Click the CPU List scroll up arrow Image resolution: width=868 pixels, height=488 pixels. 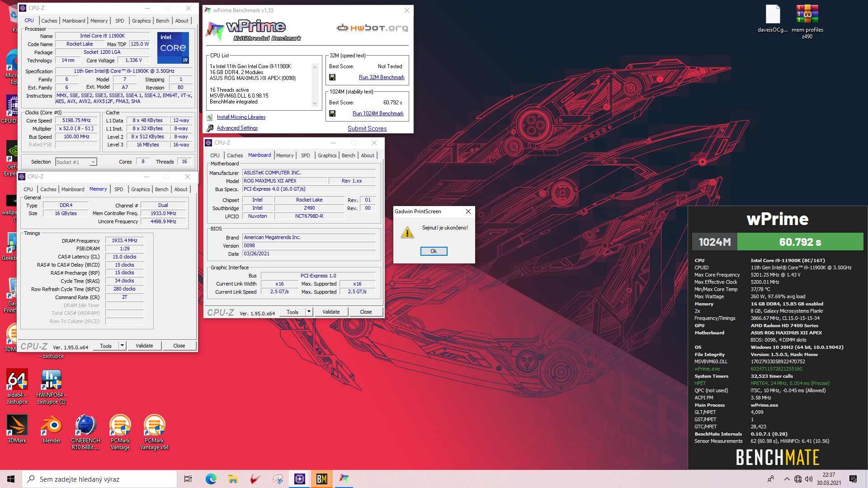pyautogui.click(x=315, y=67)
